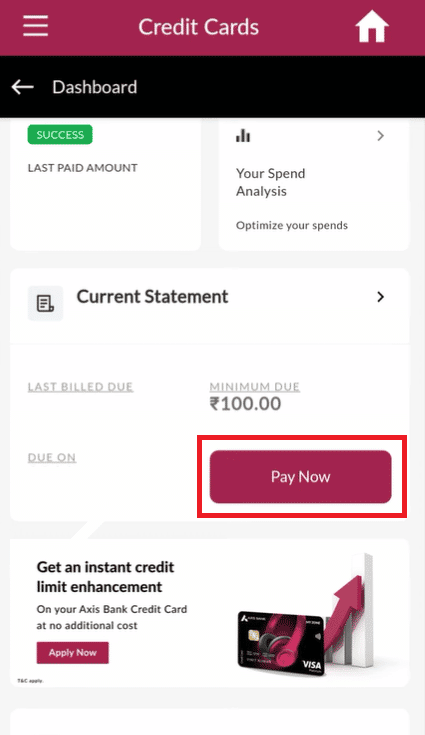Screen dimensions: 425x735
Task: Tap the LAST BILLED DUE label
Action: point(80,387)
